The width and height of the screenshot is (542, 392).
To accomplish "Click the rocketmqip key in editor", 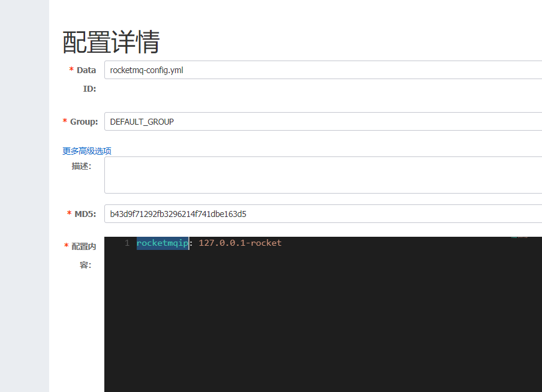I will 162,243.
